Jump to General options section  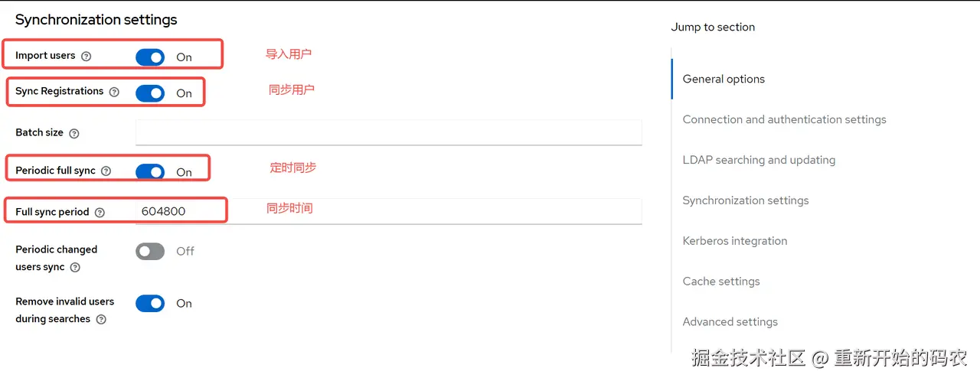[724, 79]
